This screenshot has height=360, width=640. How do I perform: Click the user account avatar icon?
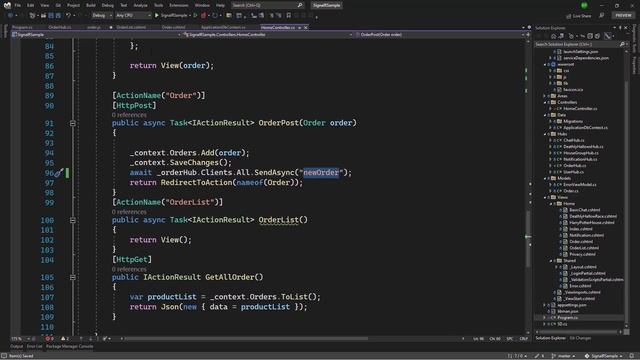[584, 5]
